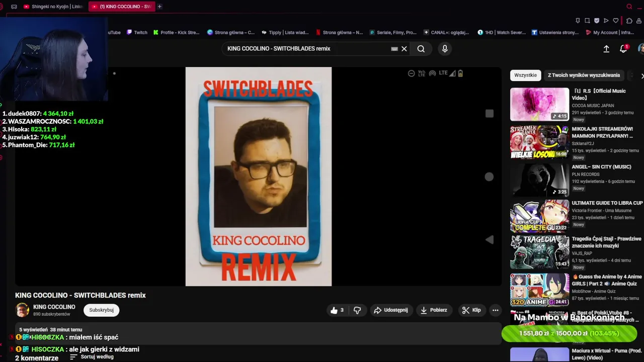Open the R.S Official Music Video thumbnail
The height and width of the screenshot is (362, 644).
pos(539,105)
